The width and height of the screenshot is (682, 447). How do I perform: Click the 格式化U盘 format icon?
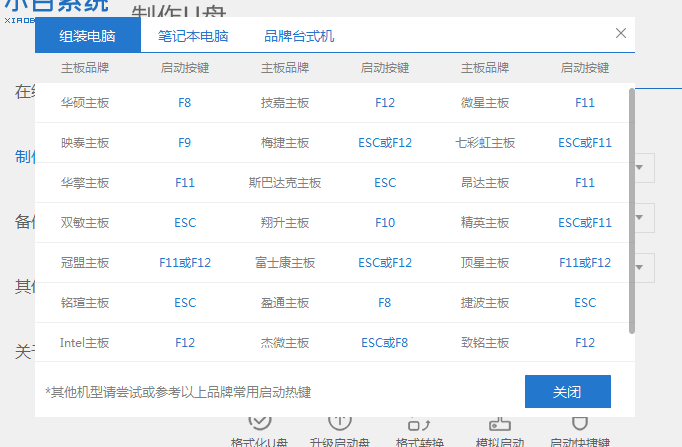[x=258, y=424]
